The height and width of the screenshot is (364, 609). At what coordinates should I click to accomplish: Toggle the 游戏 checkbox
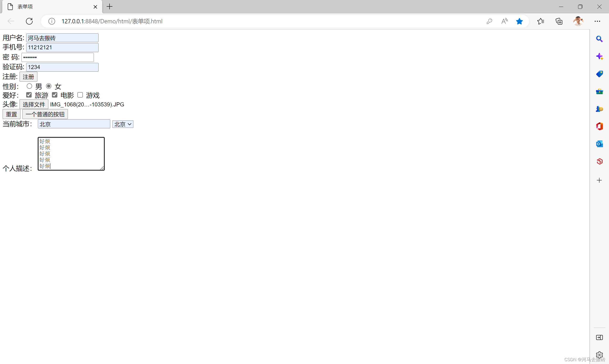80,95
